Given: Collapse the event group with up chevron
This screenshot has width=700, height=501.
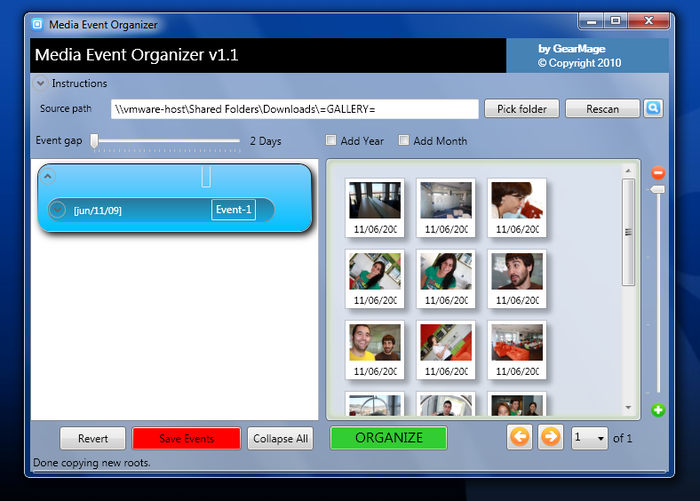Looking at the screenshot, I should [x=49, y=177].
